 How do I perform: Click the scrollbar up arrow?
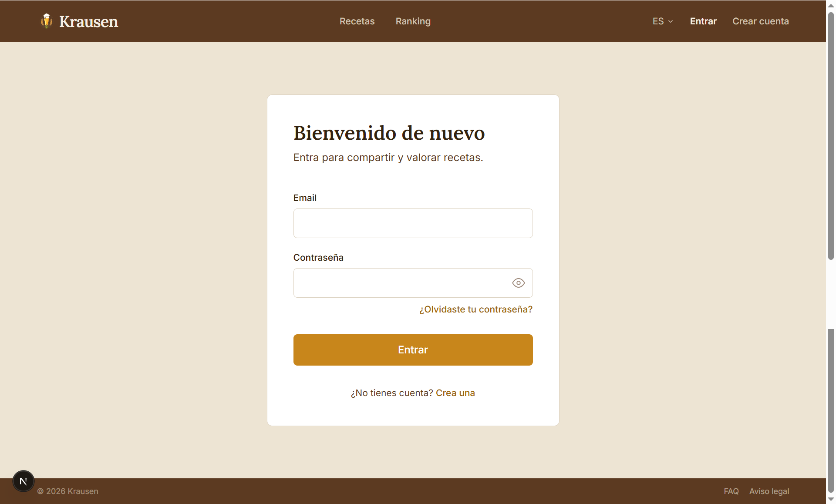pos(831,6)
